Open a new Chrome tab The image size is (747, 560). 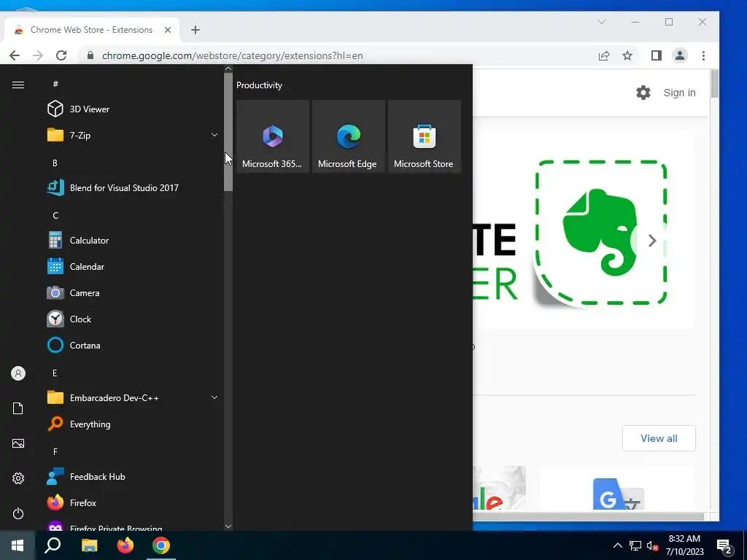[x=196, y=30]
